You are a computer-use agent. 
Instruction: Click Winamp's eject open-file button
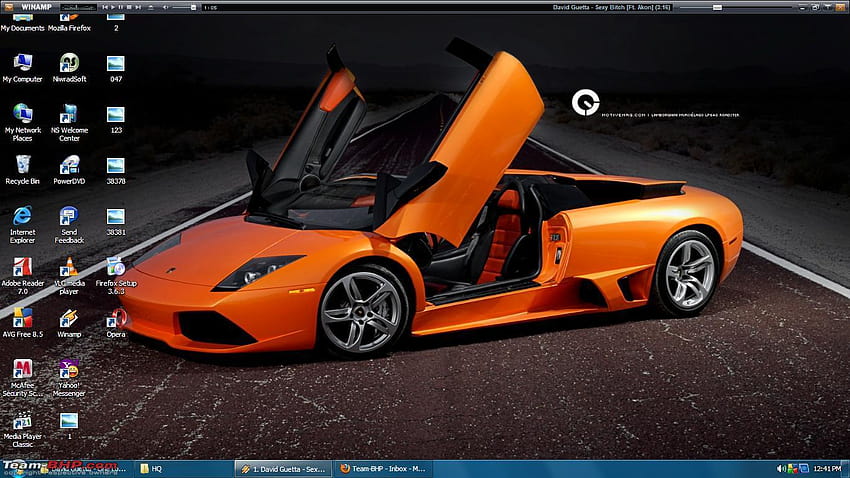coord(151,7)
